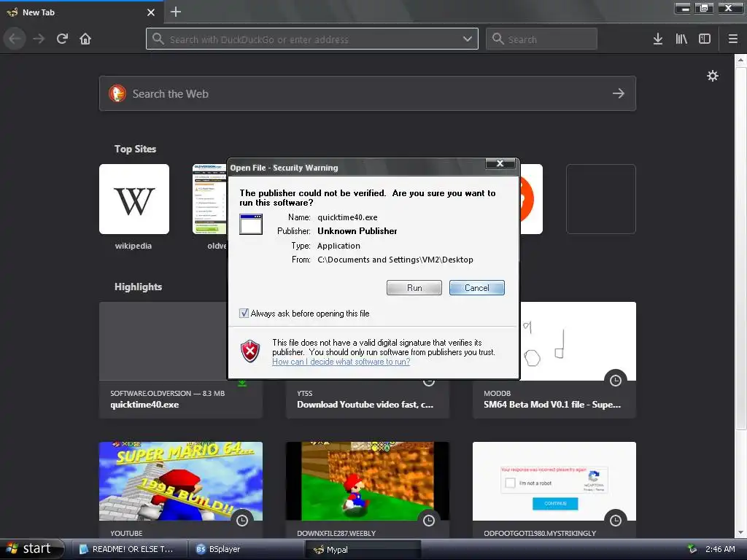The height and width of the screenshot is (560, 747).
Task: Go forward with the browser forward arrow
Action: (39, 39)
